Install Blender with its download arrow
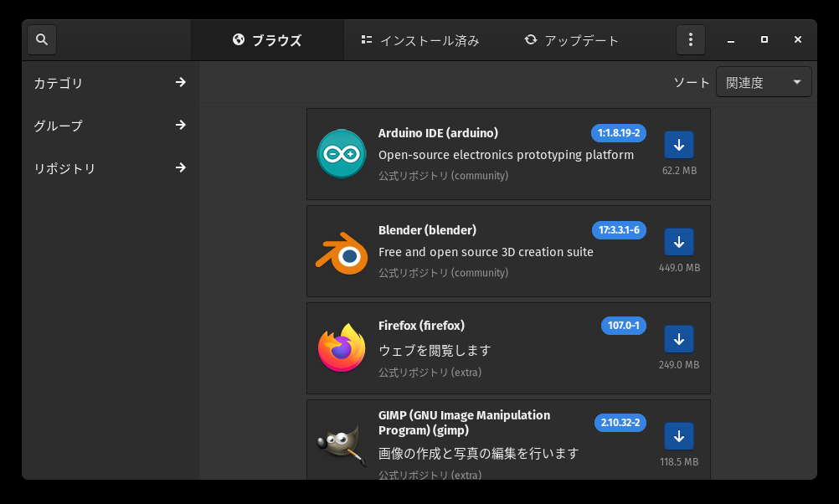The image size is (839, 504). click(679, 242)
